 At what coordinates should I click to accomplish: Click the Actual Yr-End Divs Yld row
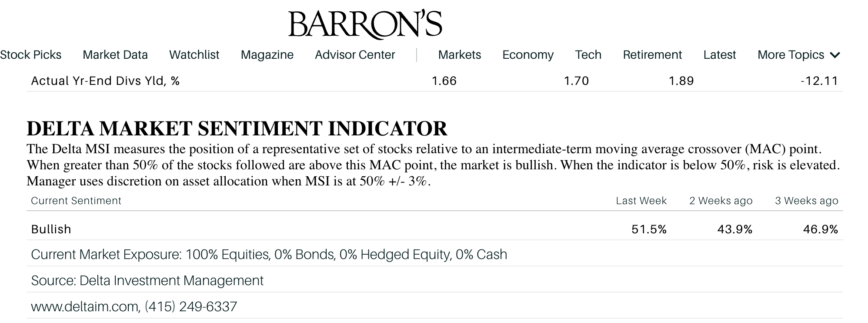point(434,81)
